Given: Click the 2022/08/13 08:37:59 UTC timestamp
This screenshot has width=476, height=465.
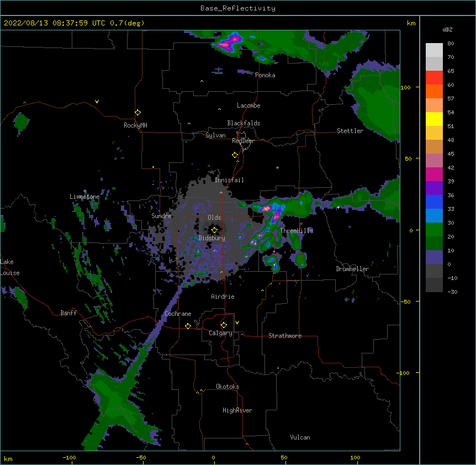Looking at the screenshot, I should (x=55, y=23).
